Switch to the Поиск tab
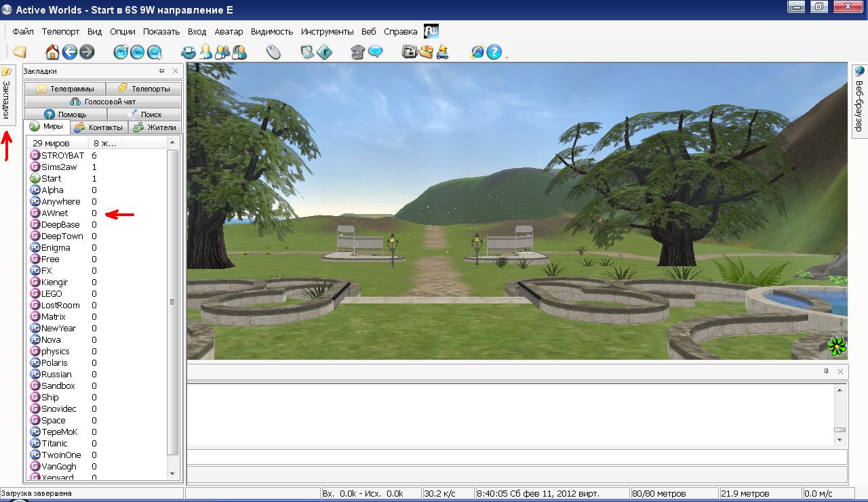Viewport: 868px width, 502px height. click(x=144, y=114)
